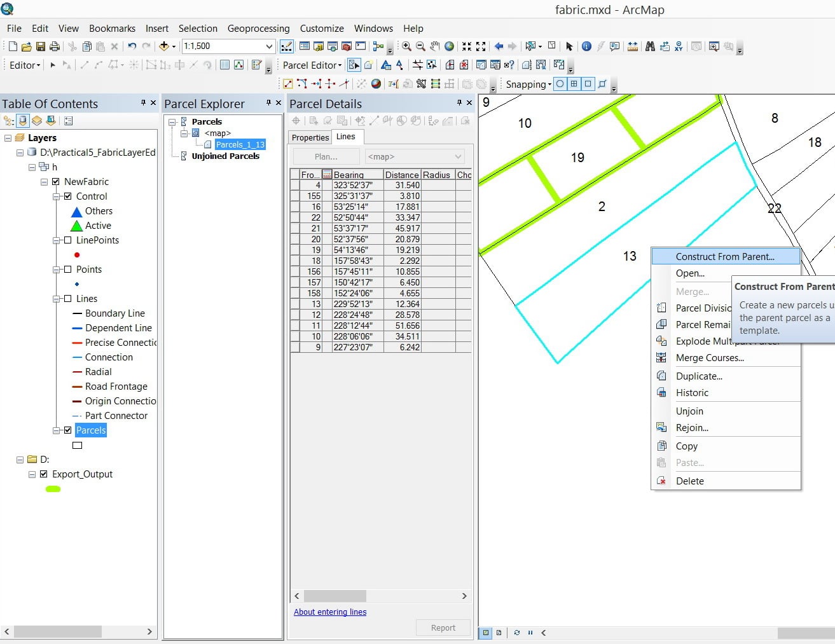
Task: Open the Find binoculars tool
Action: point(650,46)
